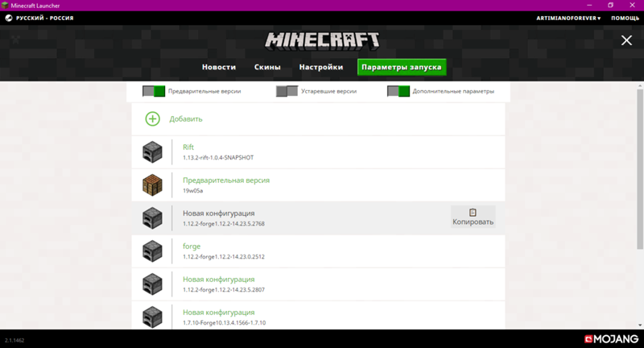Viewport: 644px width, 348px height.
Task: Toggle the Устаревшие версии switch
Action: pyautogui.click(x=287, y=91)
